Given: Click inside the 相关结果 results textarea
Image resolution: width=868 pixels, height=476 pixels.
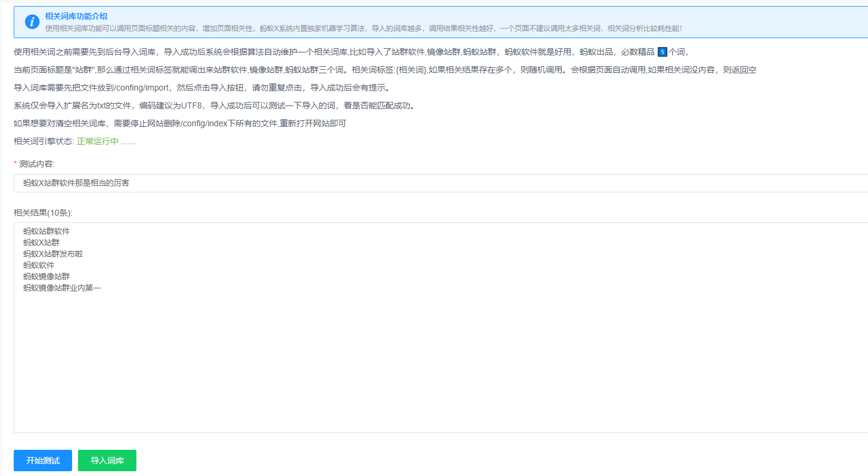Looking at the screenshot, I should 441,328.
